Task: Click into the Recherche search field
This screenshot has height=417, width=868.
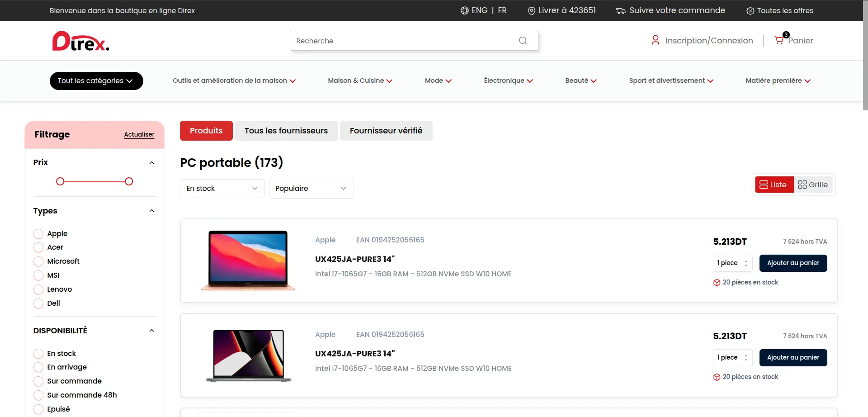Action: (402, 41)
